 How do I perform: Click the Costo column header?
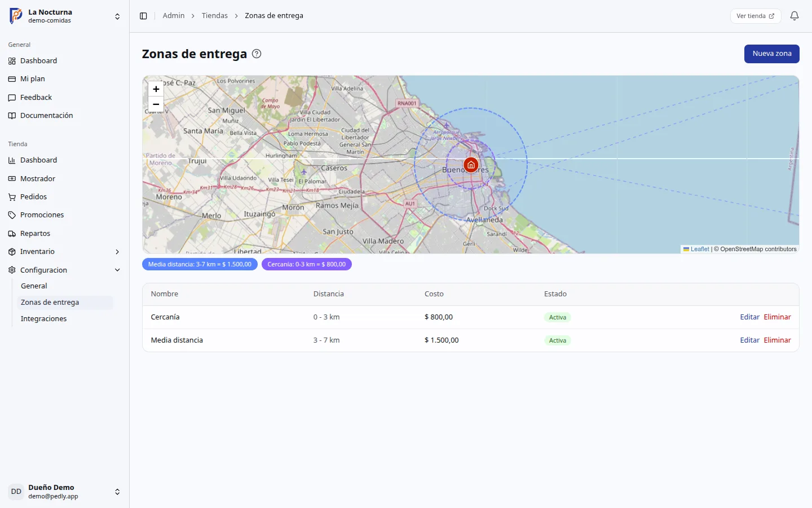434,294
